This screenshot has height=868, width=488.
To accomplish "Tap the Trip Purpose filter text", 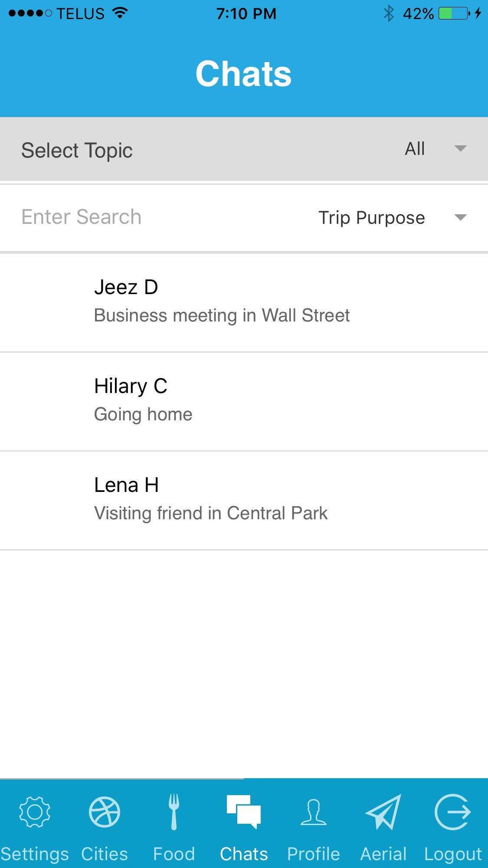I will coord(371,218).
